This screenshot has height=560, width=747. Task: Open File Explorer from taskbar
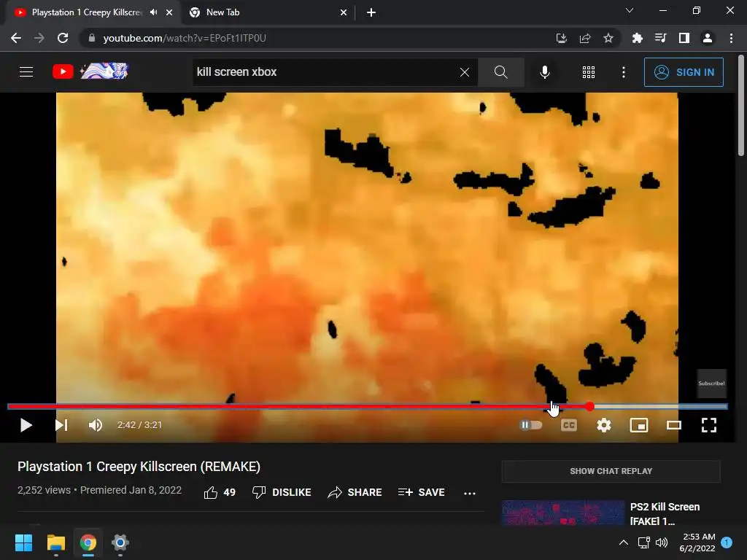click(x=55, y=542)
